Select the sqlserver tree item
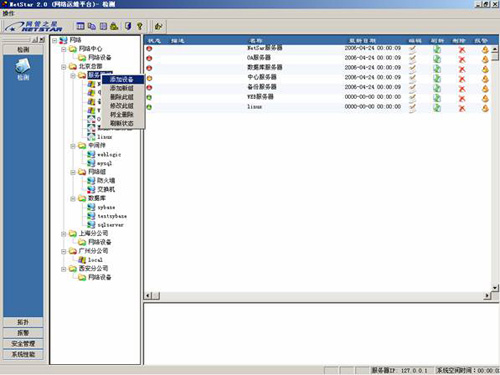Image resolution: width=500 pixels, height=375 pixels. click(x=110, y=225)
